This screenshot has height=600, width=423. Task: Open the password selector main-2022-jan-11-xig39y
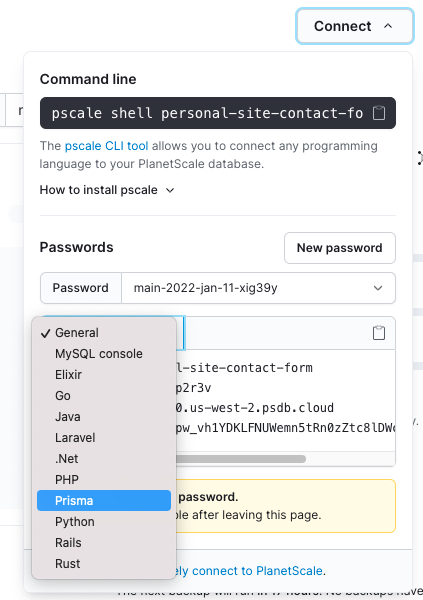258,288
